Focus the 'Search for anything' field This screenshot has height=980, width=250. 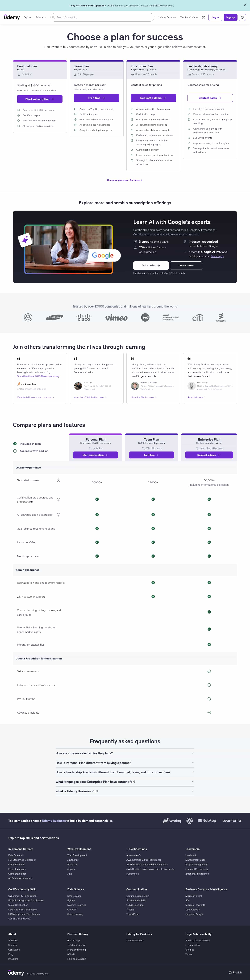[x=103, y=18]
